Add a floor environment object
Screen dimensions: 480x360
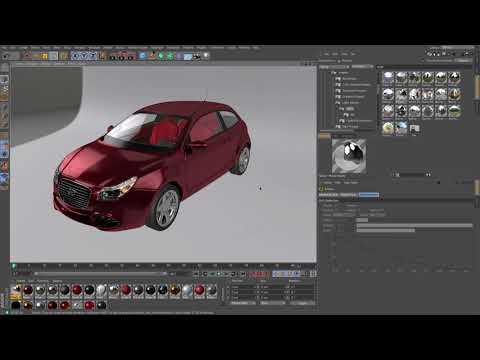pyautogui.click(x=188, y=56)
